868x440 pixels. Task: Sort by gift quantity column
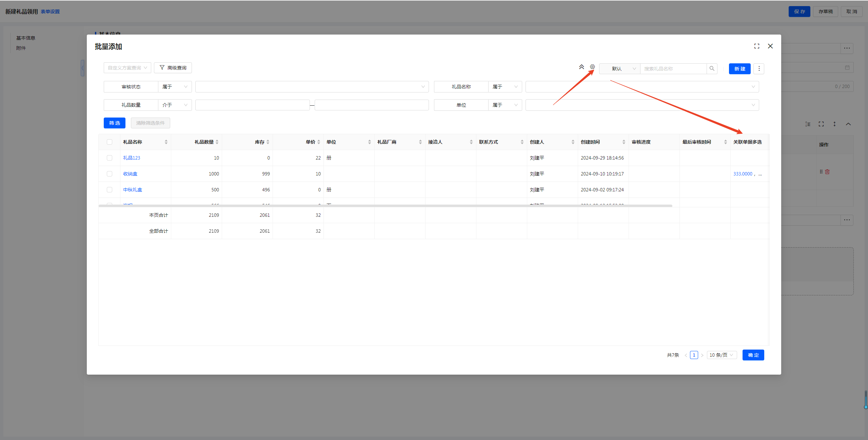tap(217, 142)
